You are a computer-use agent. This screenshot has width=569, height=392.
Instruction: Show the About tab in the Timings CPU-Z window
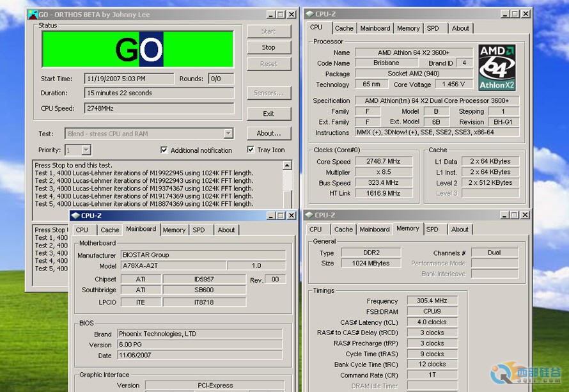tap(460, 230)
